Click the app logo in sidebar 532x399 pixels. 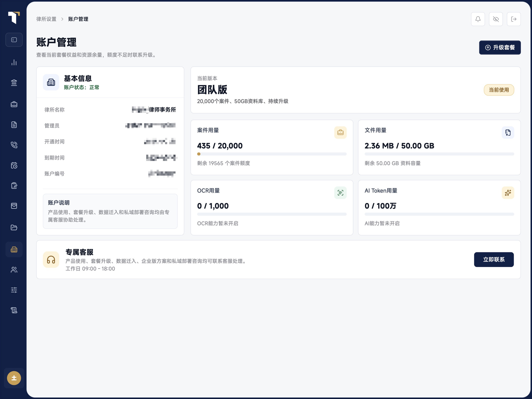14,18
